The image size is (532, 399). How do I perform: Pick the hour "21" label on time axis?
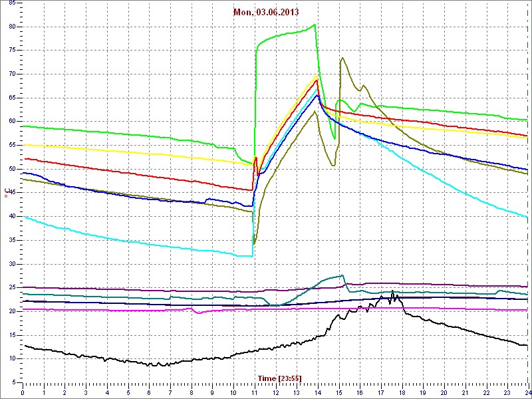[465, 392]
